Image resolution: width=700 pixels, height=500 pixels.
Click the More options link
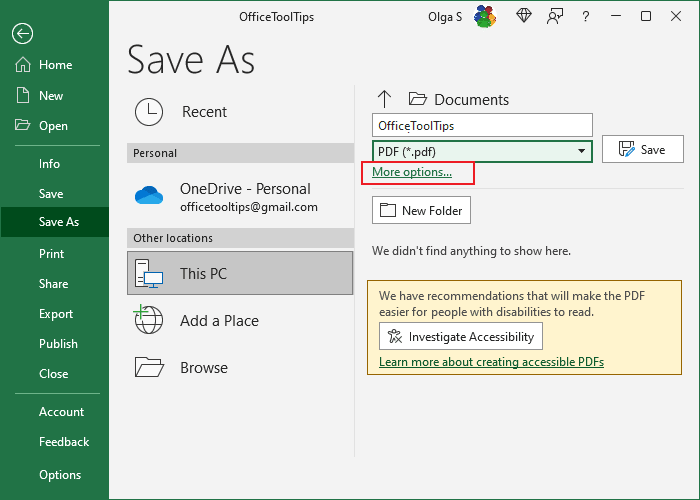pyautogui.click(x=412, y=172)
